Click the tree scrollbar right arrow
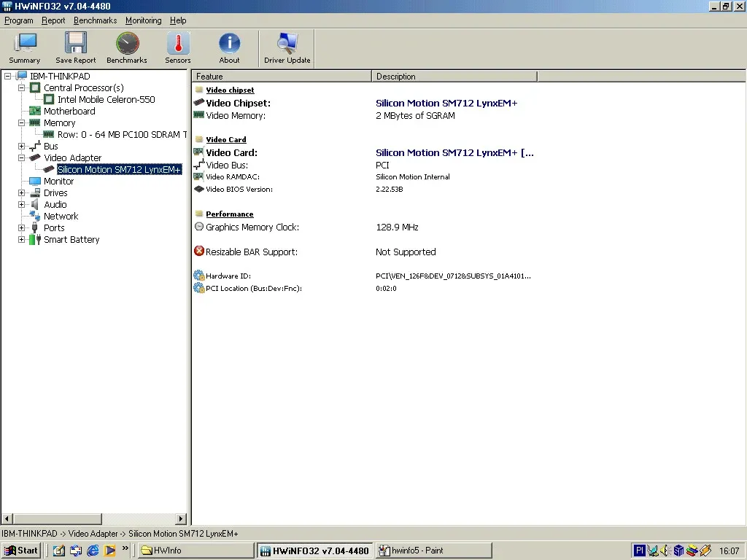This screenshot has height=560, width=747. 181,518
